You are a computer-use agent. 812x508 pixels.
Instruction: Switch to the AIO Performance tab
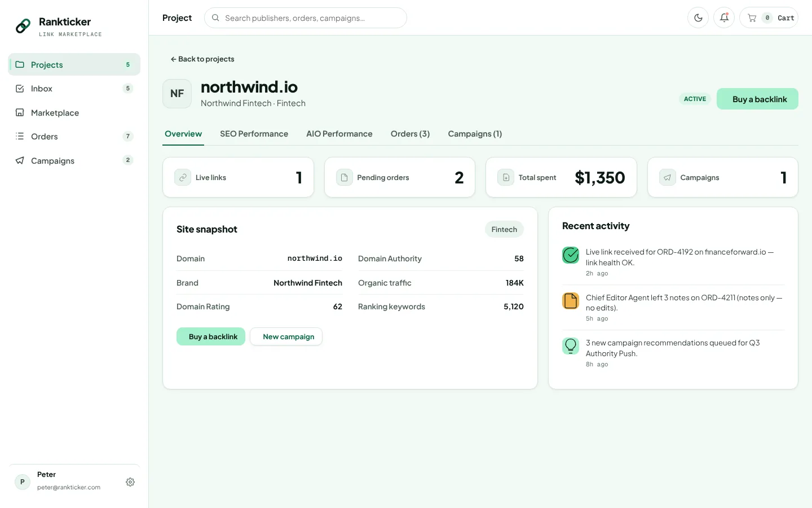coord(339,134)
